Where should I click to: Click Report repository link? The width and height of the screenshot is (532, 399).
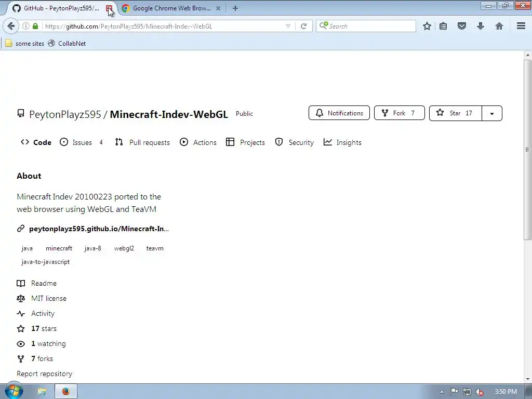45,374
